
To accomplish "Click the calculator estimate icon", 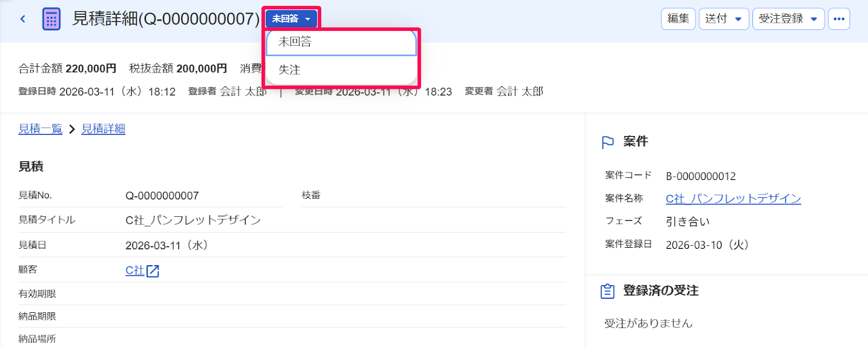I will coord(52,19).
